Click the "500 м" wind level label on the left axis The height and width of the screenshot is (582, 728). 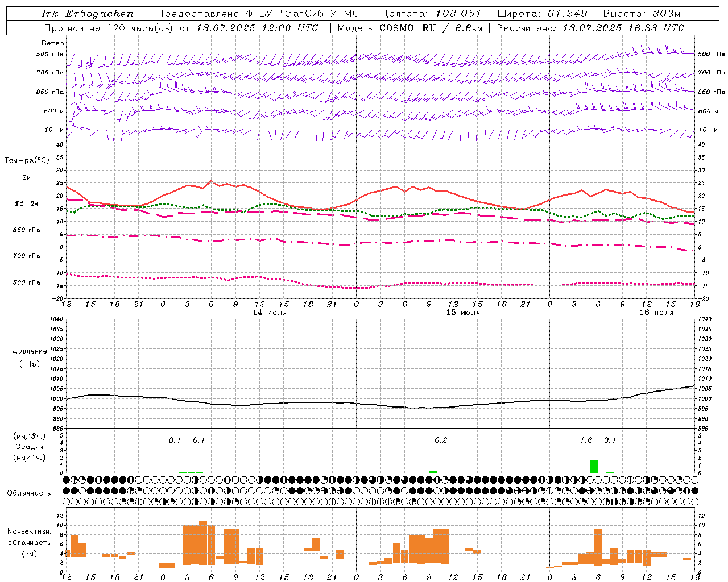[x=54, y=111]
